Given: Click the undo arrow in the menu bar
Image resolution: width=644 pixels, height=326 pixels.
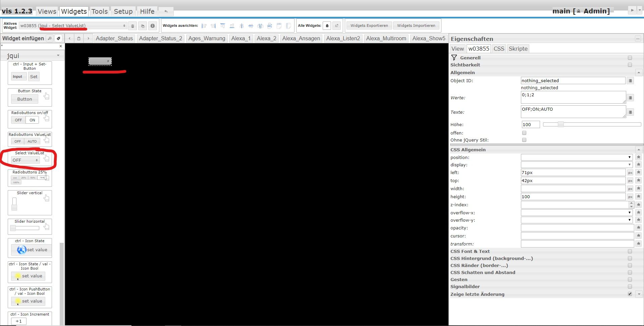Looking at the screenshot, I should 166,11.
